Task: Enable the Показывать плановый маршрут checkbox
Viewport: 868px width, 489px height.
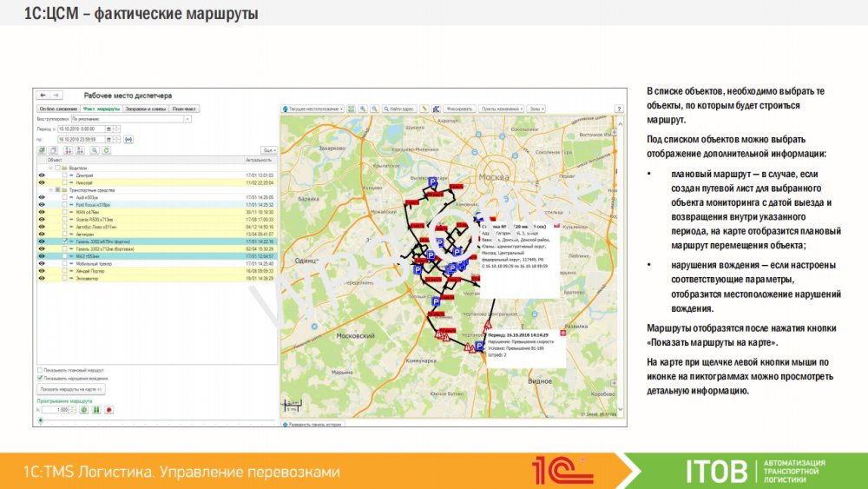Action: [40, 370]
